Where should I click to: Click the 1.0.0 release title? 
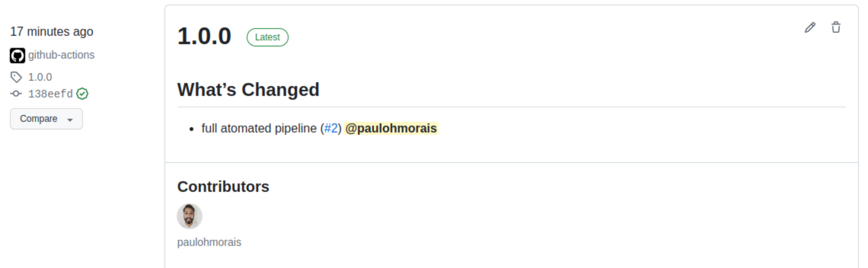[204, 37]
